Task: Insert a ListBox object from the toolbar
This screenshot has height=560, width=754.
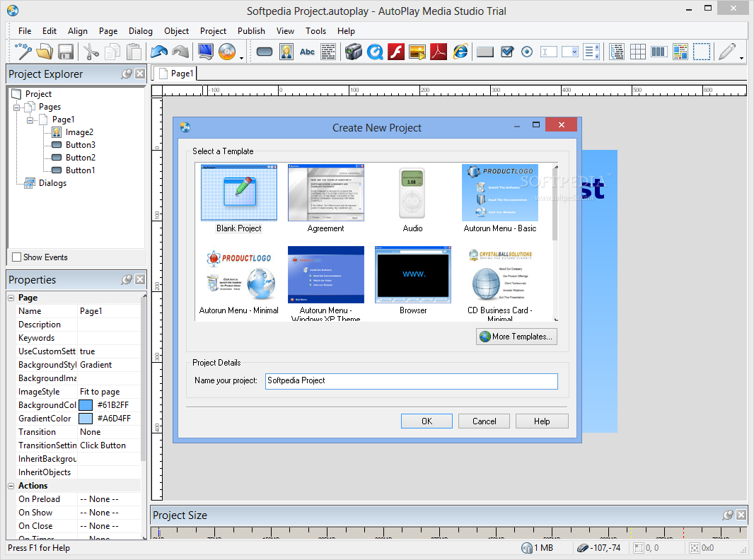Action: 591,52
